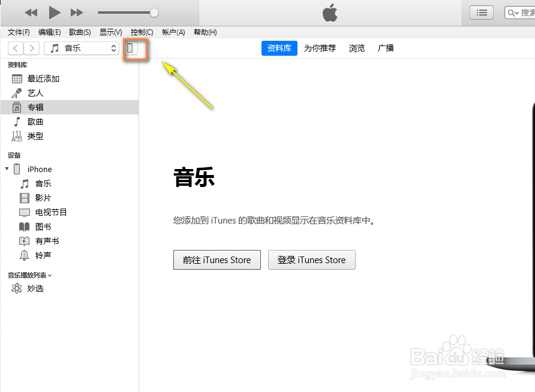Open the 音乐 media type dropdown

coord(82,48)
